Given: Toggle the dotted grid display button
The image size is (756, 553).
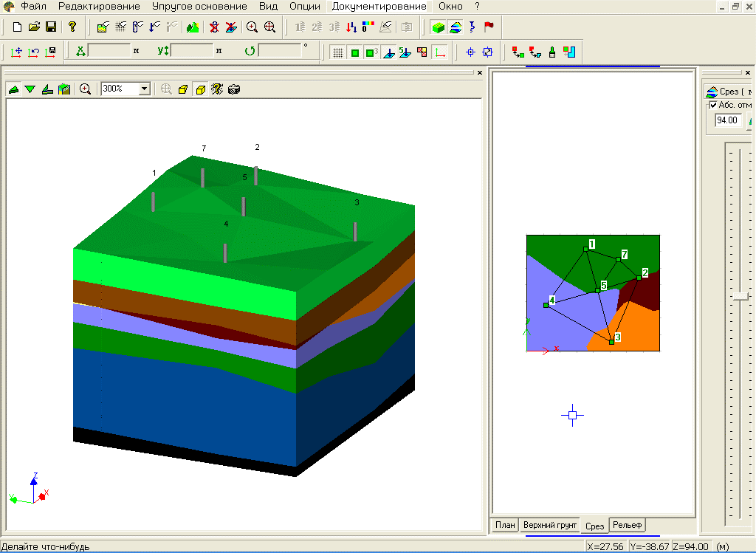Looking at the screenshot, I should [x=337, y=52].
